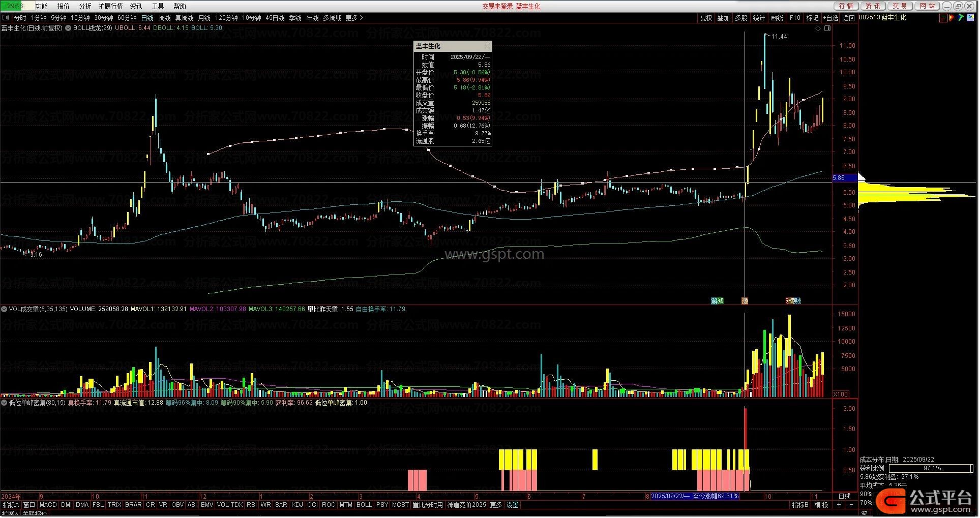Switch to the MACD indicator tab

48,505
